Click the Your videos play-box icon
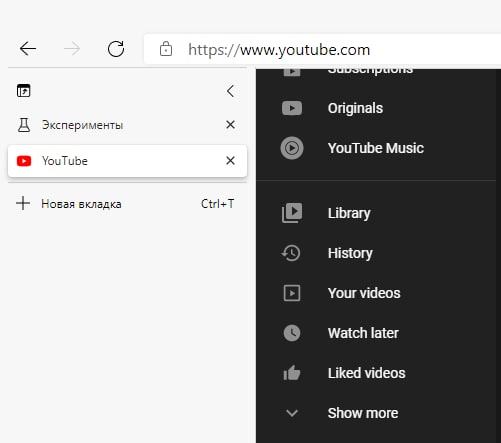501x443 pixels. pyautogui.click(x=292, y=293)
